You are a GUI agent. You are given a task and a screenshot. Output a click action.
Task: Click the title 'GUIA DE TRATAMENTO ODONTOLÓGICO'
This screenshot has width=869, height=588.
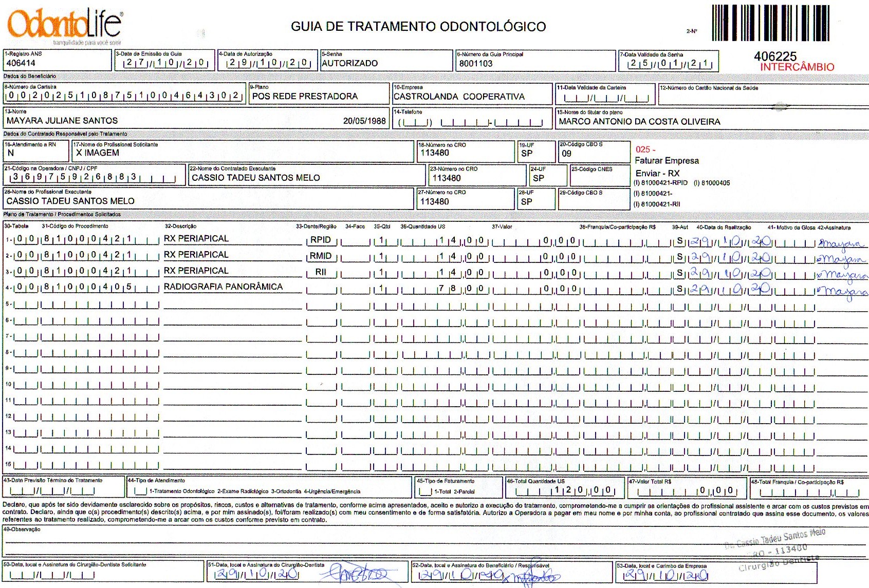coord(418,27)
